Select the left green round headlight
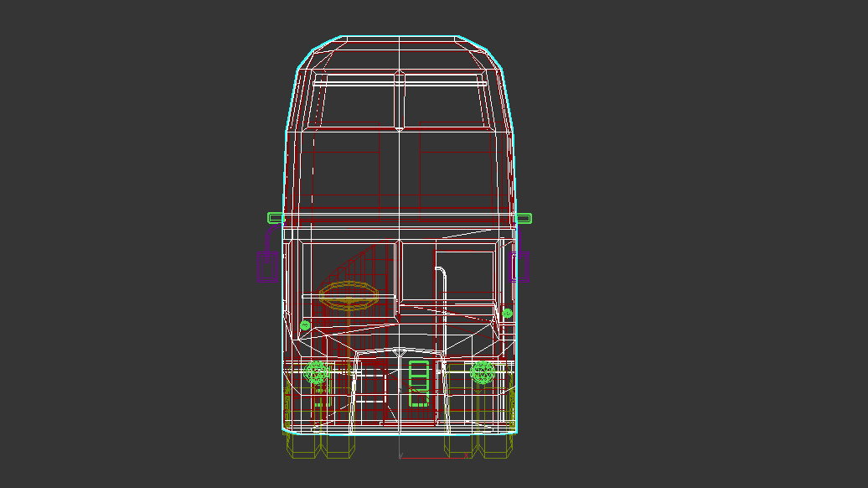This screenshot has width=868, height=488. (x=316, y=373)
